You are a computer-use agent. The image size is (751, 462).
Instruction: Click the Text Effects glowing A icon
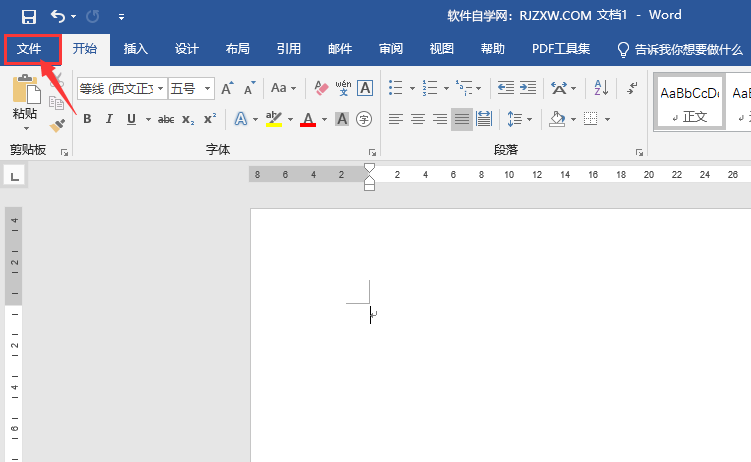240,119
